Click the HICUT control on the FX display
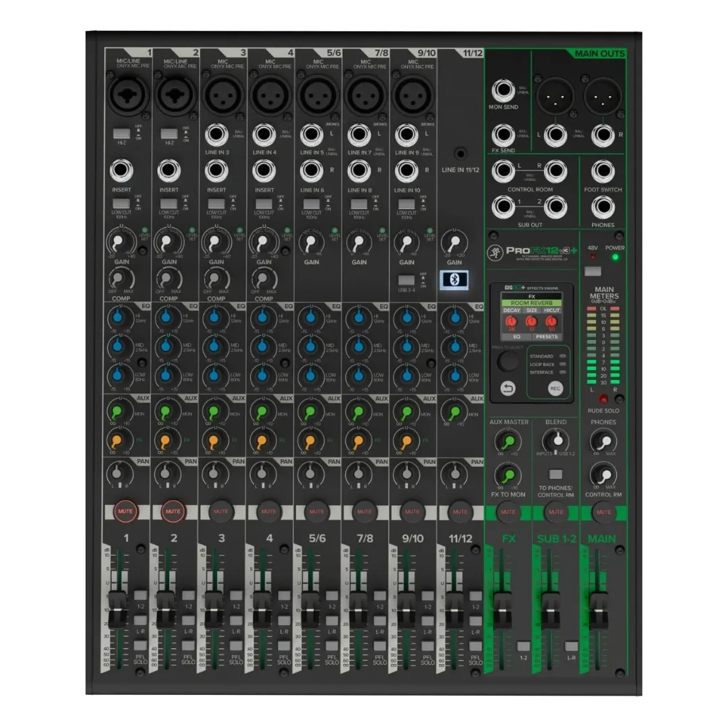 coord(552,322)
